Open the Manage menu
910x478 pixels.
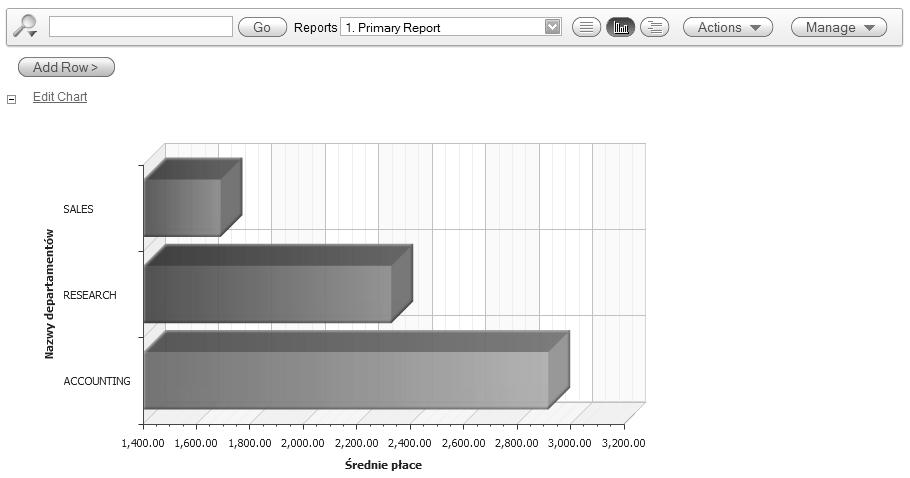pos(839,27)
